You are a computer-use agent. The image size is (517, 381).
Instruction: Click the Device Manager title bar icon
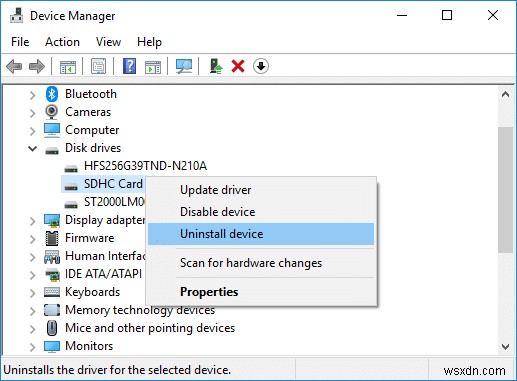point(16,15)
